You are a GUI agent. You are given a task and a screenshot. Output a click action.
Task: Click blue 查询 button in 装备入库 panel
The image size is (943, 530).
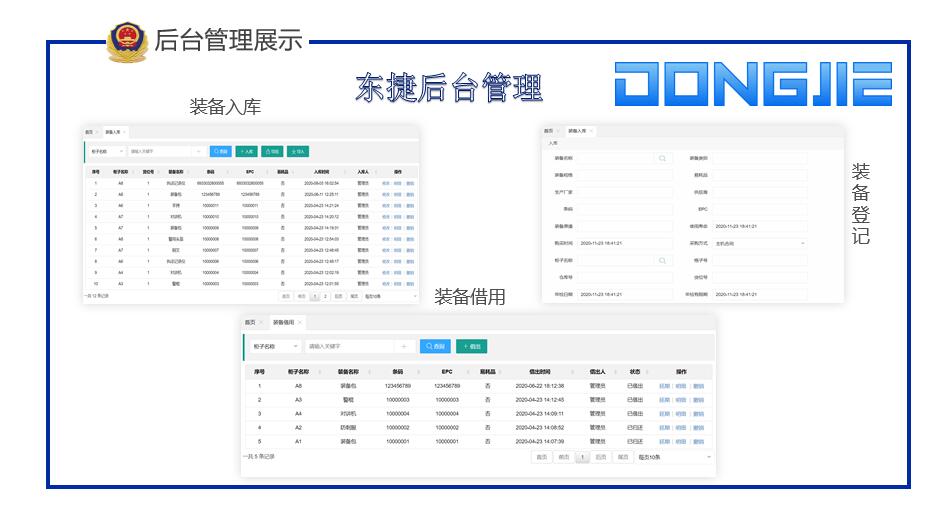221,152
